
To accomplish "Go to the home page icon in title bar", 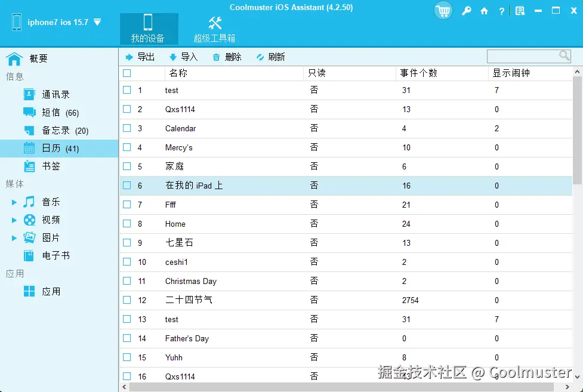I will pos(484,11).
